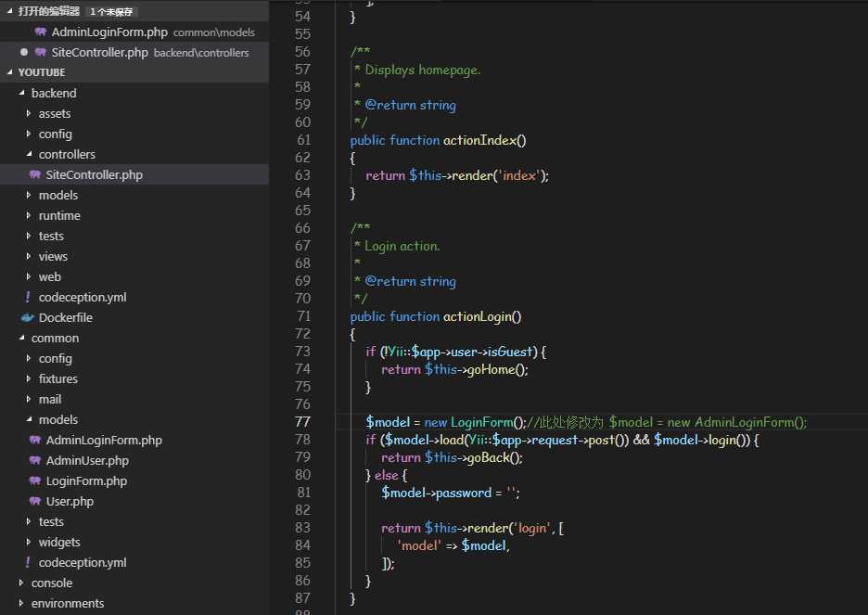The width and height of the screenshot is (868, 615).
Task: Expand the backend models folder
Action: click(28, 195)
